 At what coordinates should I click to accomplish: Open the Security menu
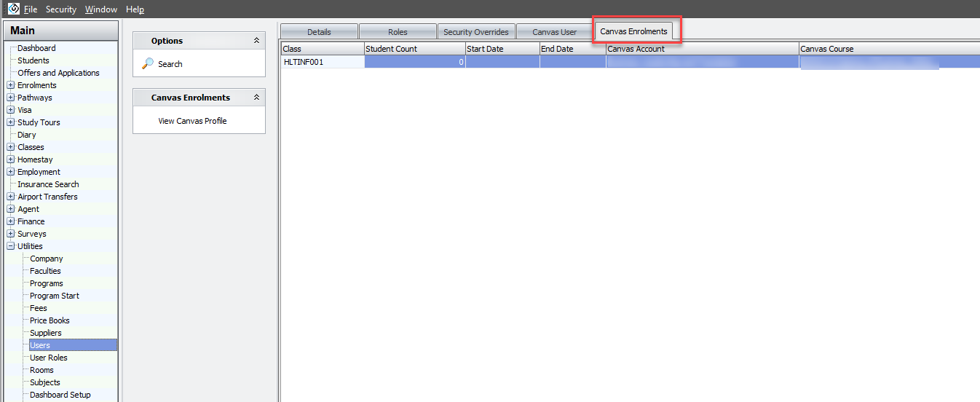[60, 9]
